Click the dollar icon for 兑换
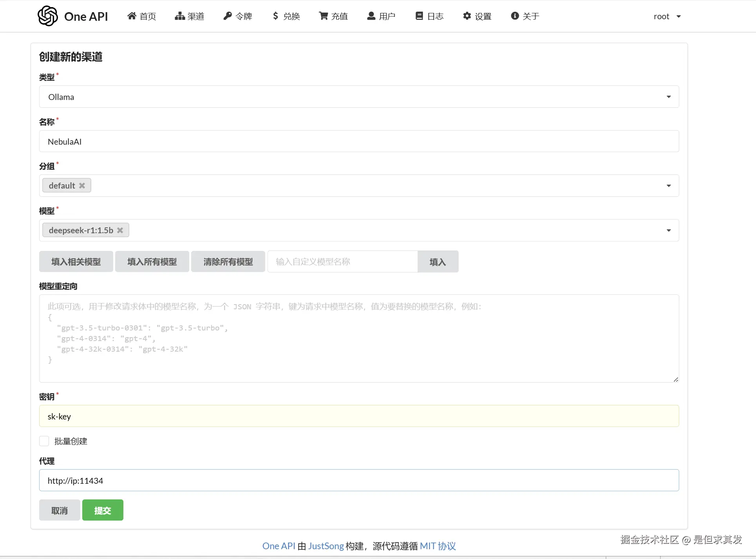The height and width of the screenshot is (559, 756). click(x=275, y=16)
